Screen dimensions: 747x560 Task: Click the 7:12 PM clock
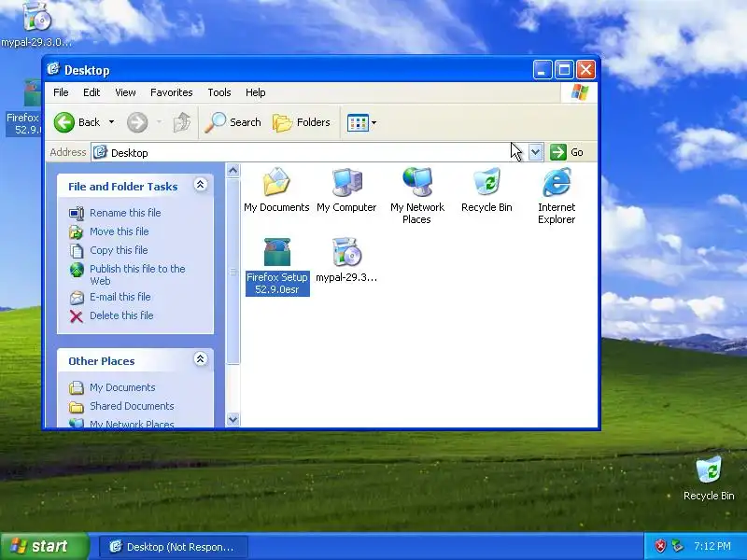(712, 546)
